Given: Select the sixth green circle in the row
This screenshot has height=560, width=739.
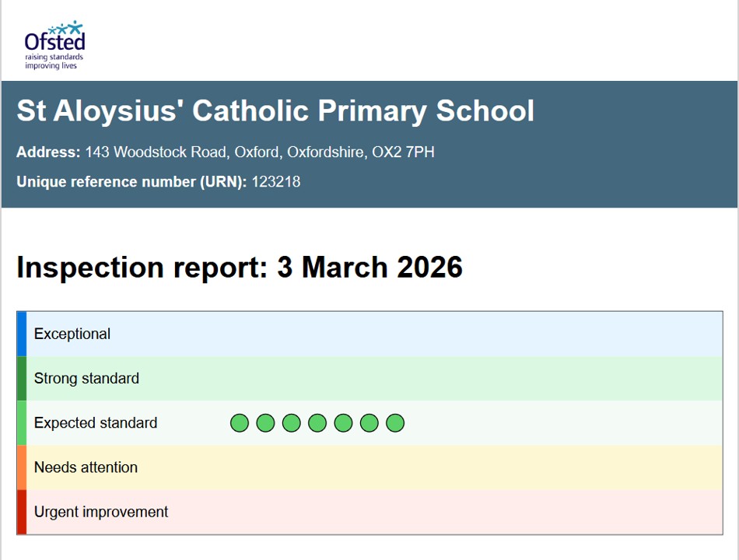Looking at the screenshot, I should coord(369,423).
